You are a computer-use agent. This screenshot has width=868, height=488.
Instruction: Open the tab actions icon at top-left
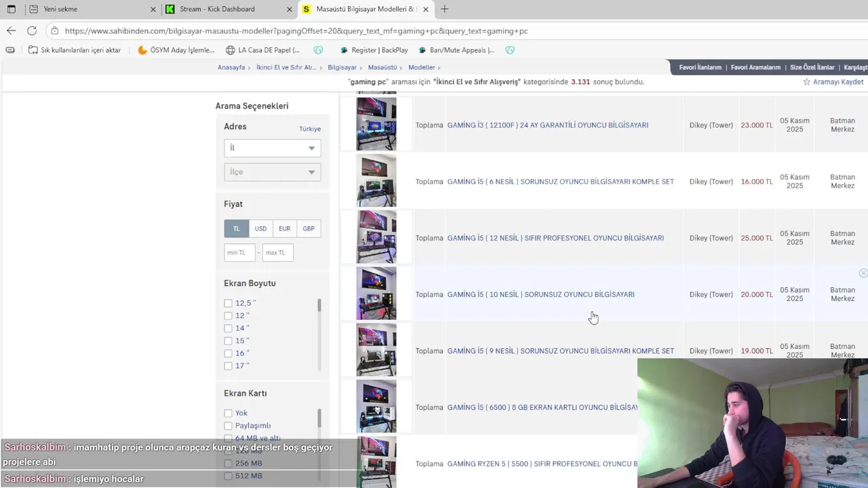pos(11,9)
